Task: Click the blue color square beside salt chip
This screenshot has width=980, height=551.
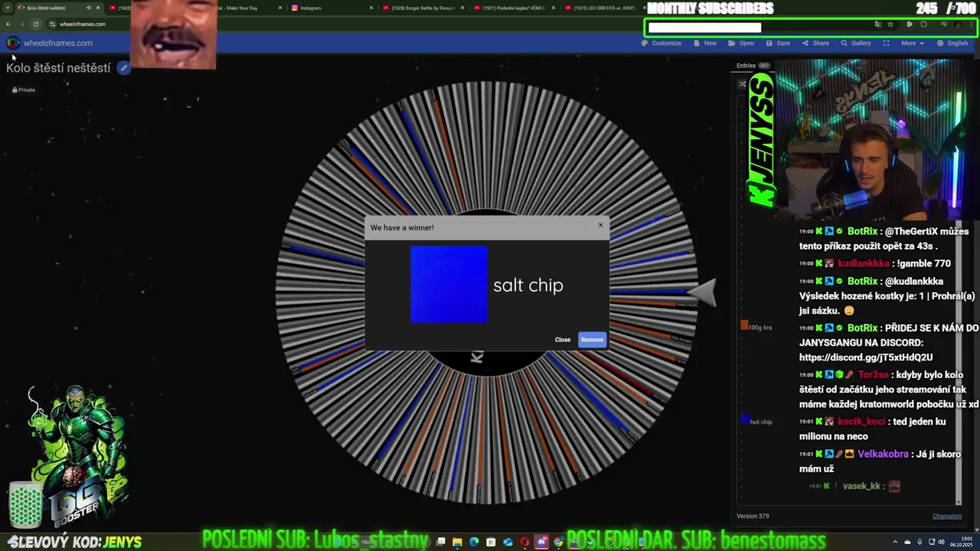Action: 449,285
